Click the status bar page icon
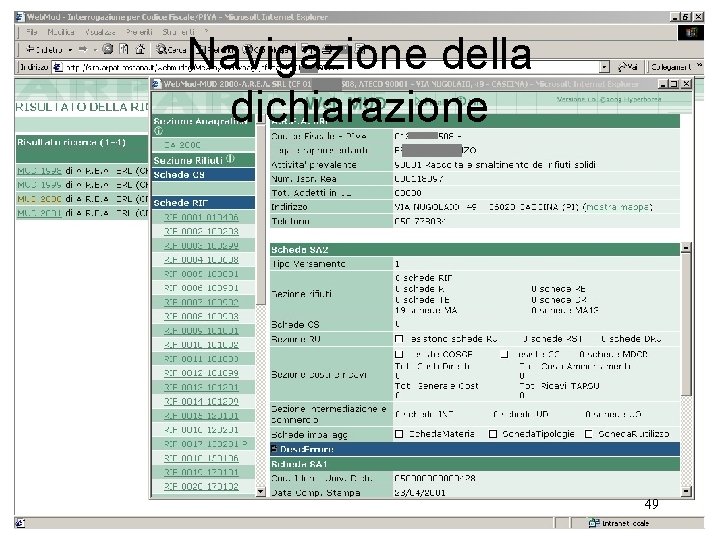Image resolution: width=720 pixels, height=540 pixels. tap(20, 523)
